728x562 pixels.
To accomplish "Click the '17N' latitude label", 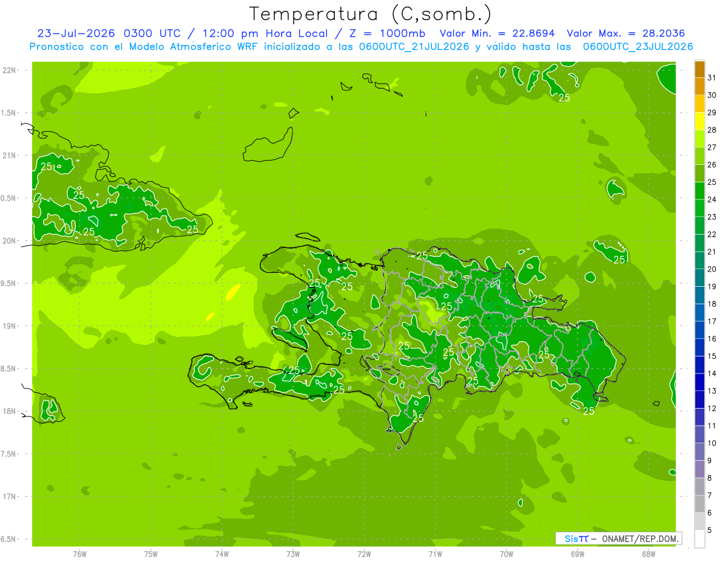I will (x=9, y=497).
